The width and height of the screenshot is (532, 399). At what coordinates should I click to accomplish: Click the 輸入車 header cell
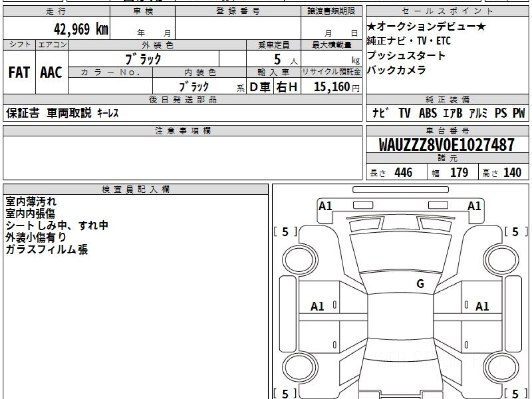(x=274, y=72)
